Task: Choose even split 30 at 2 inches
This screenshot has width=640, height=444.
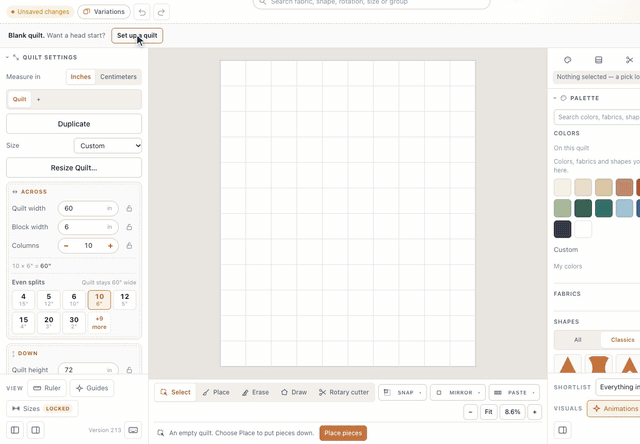Action: (x=74, y=323)
